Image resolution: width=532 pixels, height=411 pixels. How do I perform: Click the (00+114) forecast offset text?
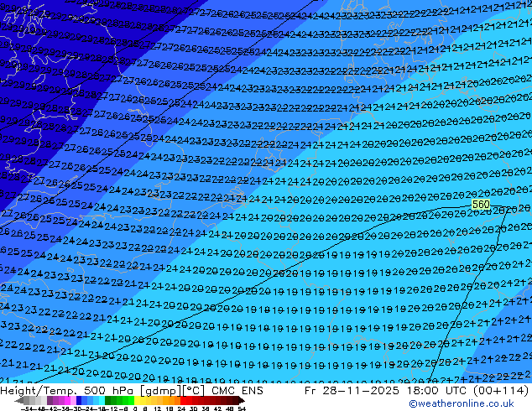click(501, 391)
